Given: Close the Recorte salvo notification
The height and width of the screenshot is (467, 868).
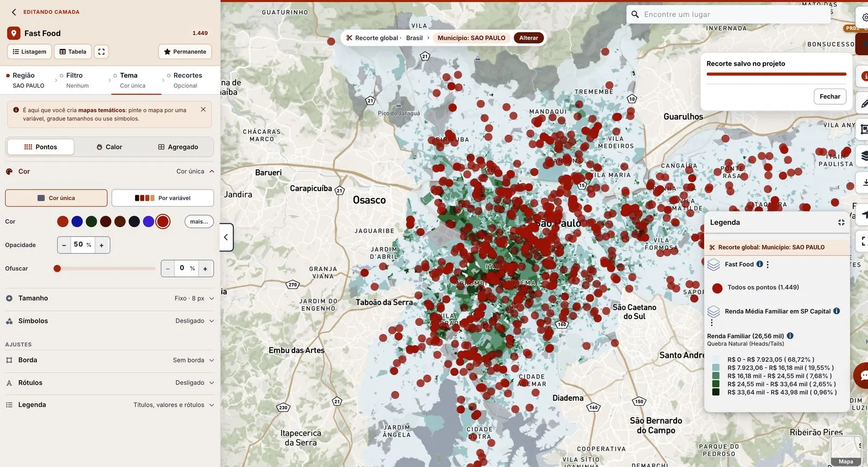Looking at the screenshot, I should [x=829, y=97].
